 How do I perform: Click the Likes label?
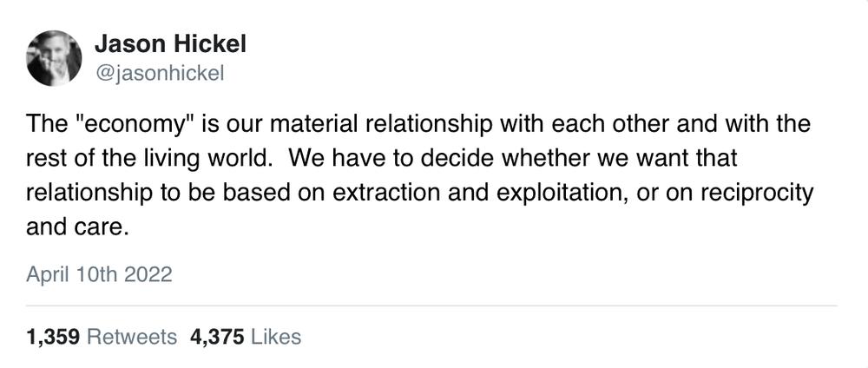(276, 337)
